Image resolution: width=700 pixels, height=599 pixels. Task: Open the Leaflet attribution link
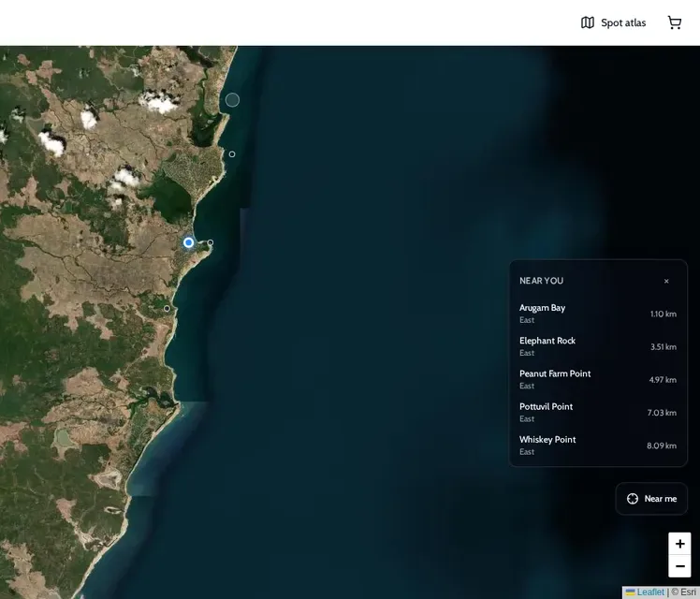click(x=645, y=592)
